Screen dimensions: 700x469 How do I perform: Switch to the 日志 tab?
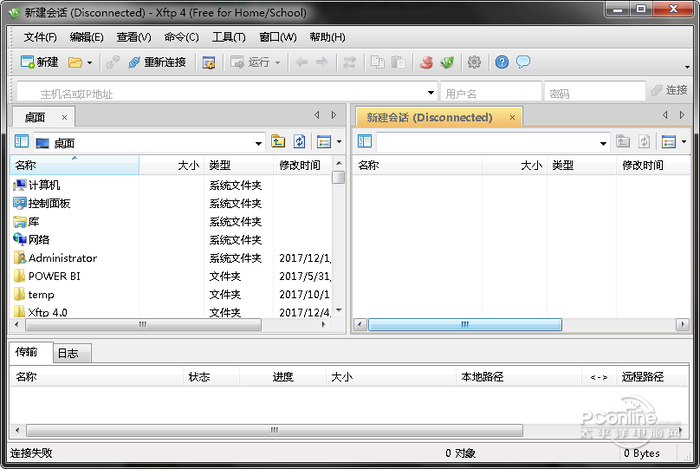point(68,353)
